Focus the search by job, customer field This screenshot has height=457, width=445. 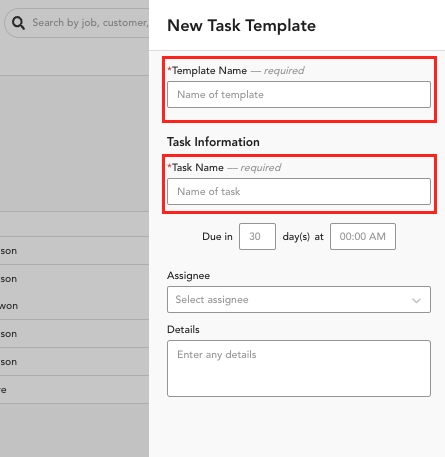(78, 23)
